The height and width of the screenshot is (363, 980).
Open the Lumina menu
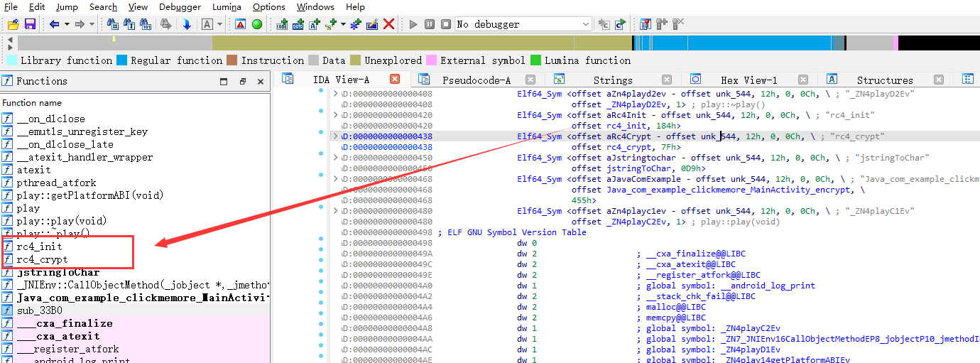pos(227,6)
